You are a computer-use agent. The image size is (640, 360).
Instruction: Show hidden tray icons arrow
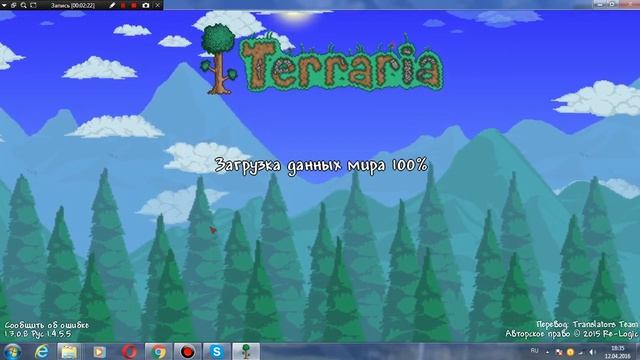(x=547, y=352)
